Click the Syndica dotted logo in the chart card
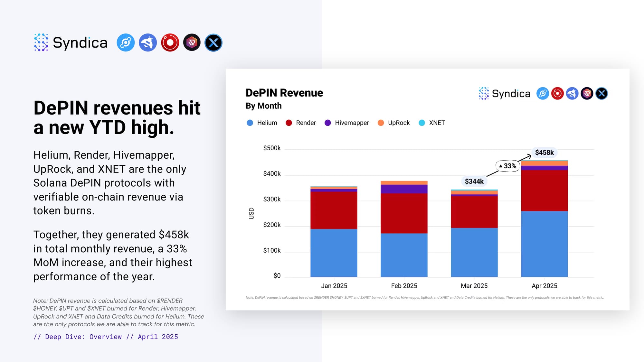The image size is (644, 362). coord(484,94)
